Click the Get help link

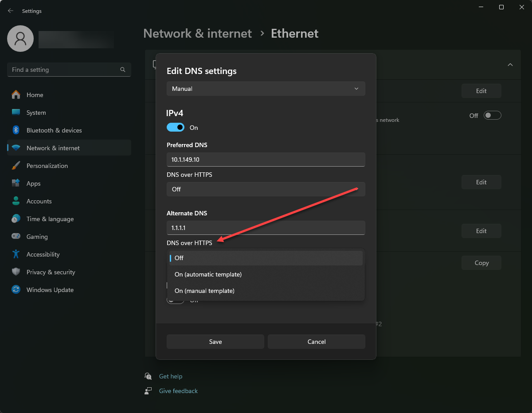[171, 376]
